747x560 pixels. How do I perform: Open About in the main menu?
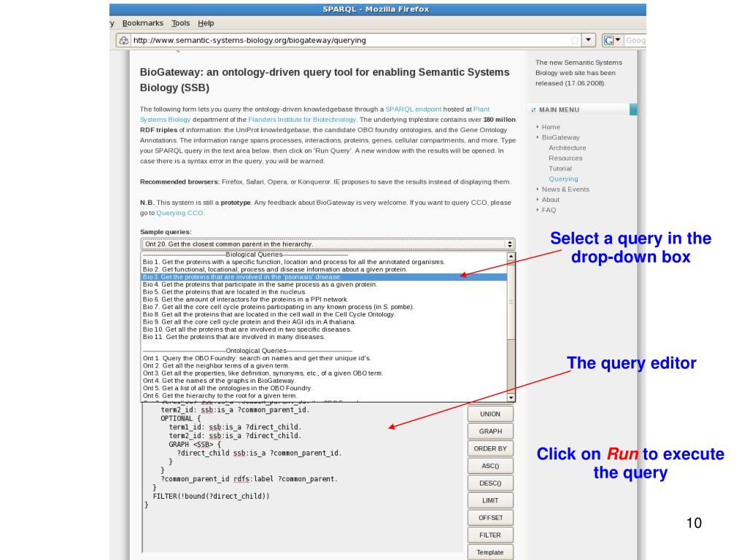[550, 200]
